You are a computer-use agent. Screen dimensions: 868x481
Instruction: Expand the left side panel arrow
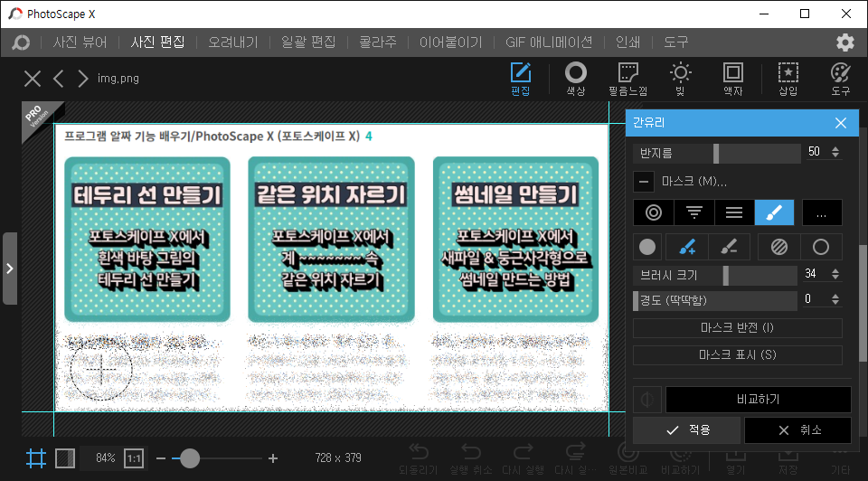point(10,269)
